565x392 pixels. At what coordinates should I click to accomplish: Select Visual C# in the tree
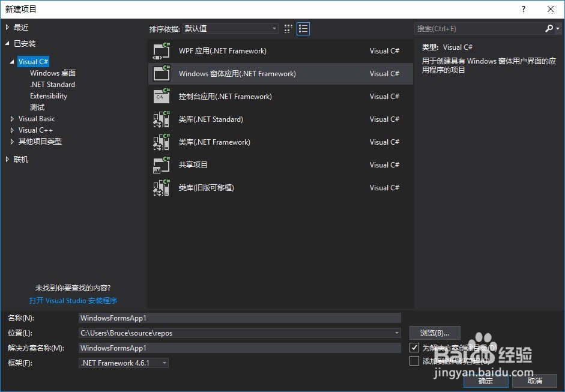pos(33,62)
